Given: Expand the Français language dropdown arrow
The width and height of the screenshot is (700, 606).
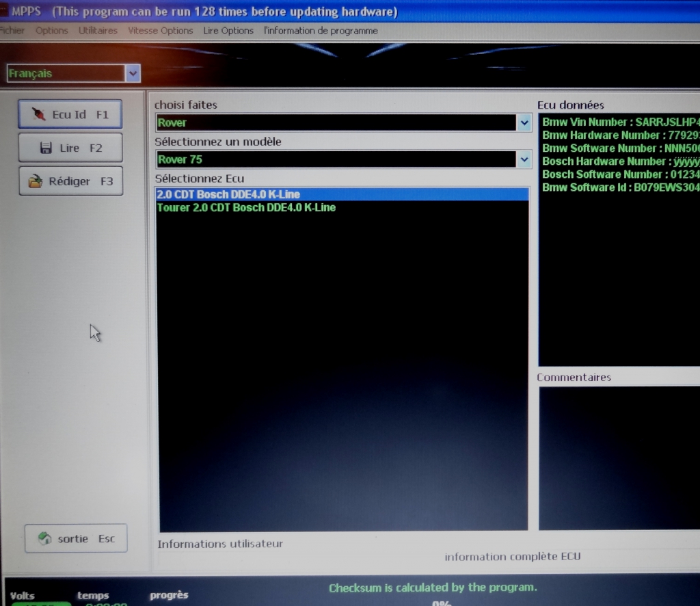Looking at the screenshot, I should point(133,74).
